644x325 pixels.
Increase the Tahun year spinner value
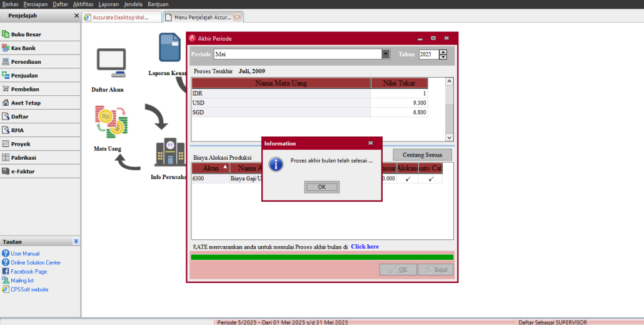pos(443,52)
